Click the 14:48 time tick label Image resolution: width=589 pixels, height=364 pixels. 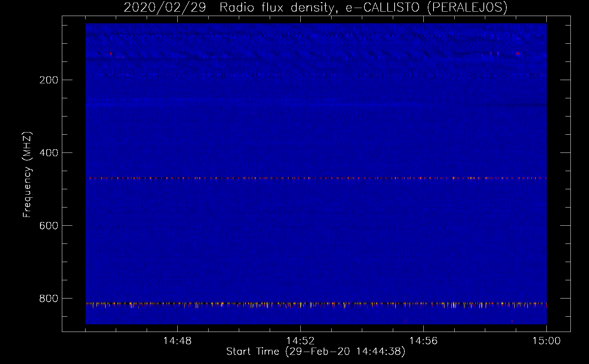coord(177,341)
